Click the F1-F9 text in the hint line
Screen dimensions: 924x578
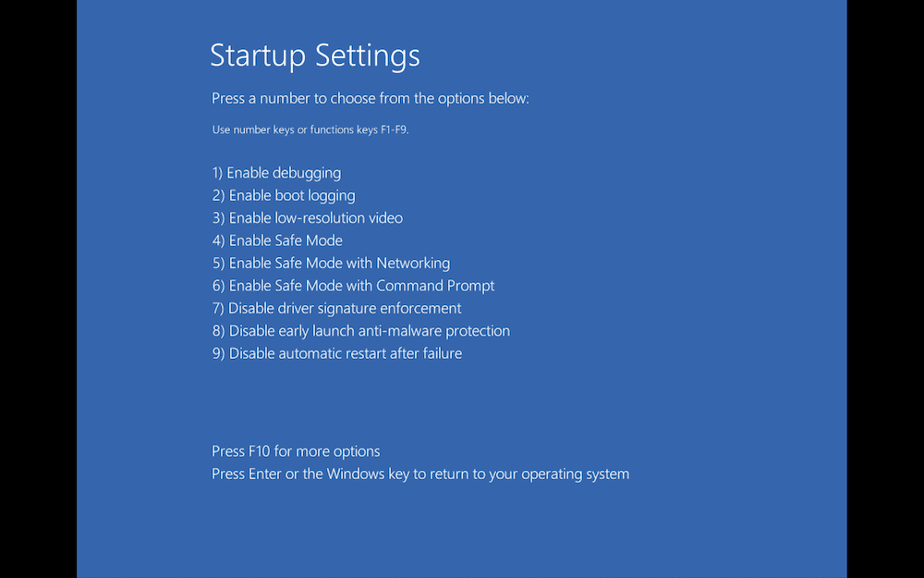pos(393,129)
